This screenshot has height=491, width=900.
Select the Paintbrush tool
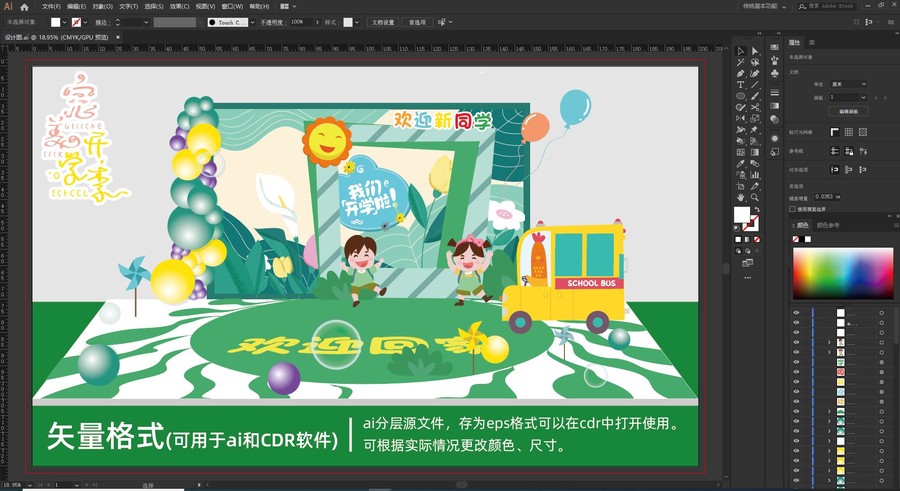pyautogui.click(x=755, y=96)
